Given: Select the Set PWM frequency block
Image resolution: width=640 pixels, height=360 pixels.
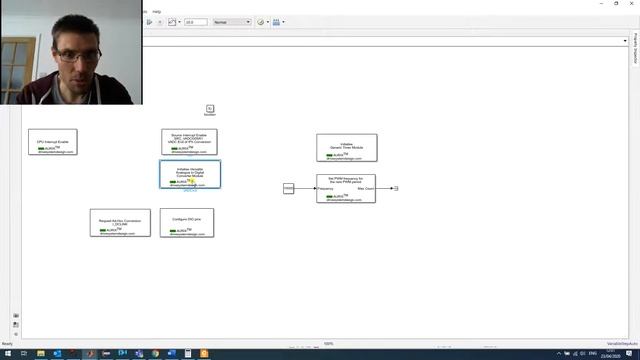Looking at the screenshot, I should pos(346,189).
